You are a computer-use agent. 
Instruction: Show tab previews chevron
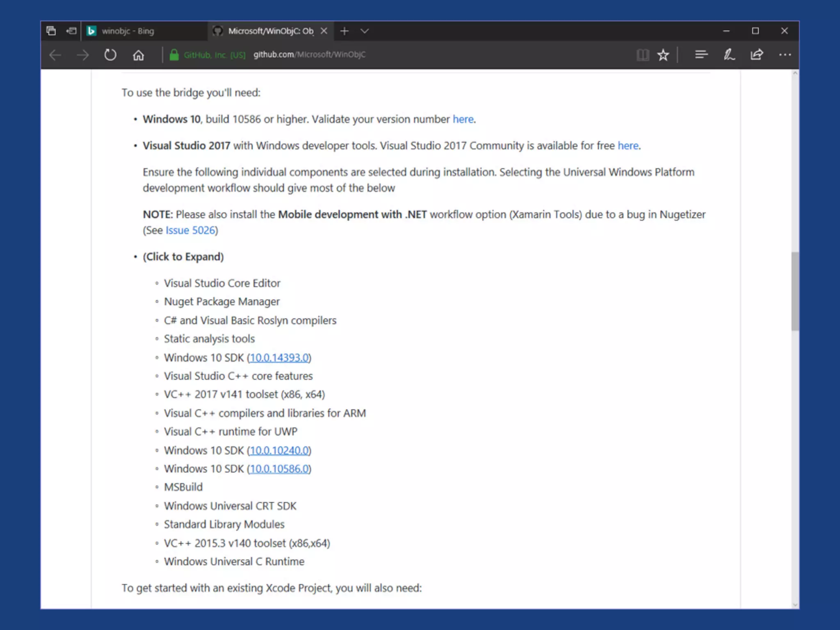pos(364,31)
